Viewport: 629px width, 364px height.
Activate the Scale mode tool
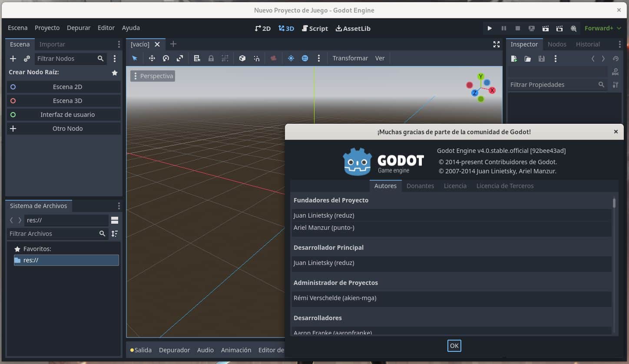(x=180, y=58)
